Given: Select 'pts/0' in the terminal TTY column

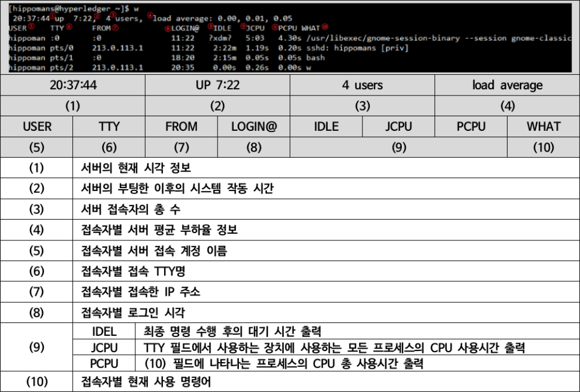Looking at the screenshot, I should (x=62, y=48).
